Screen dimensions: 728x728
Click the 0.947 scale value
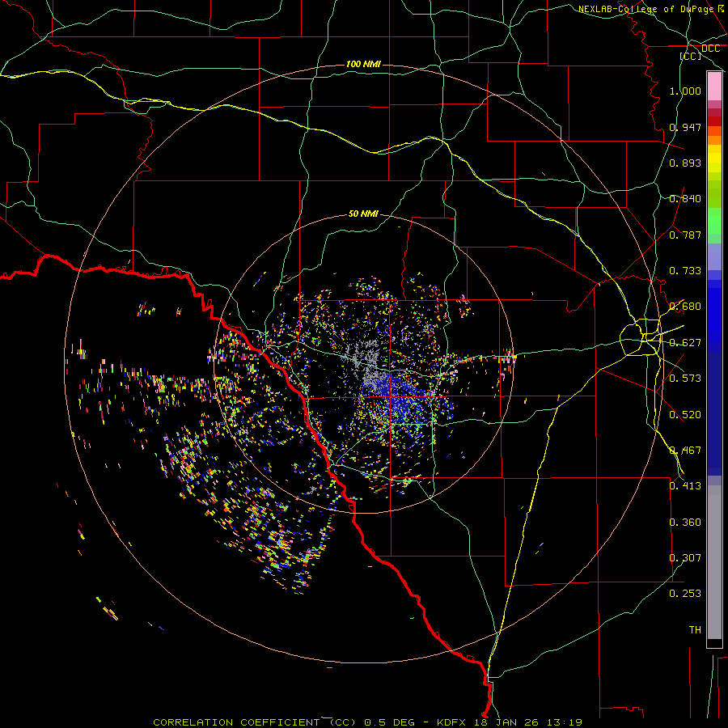685,127
